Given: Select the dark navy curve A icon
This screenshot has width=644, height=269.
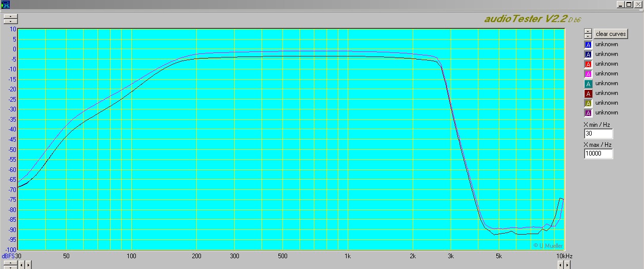Looking at the screenshot, I should coord(588,54).
